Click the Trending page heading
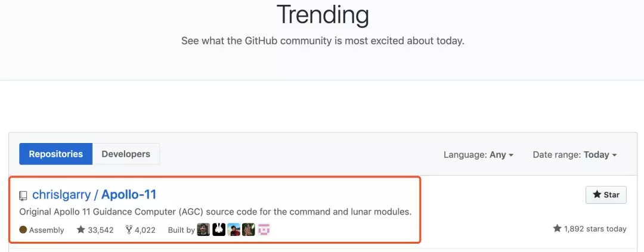Viewport: 644px width, 252px height. click(x=323, y=14)
